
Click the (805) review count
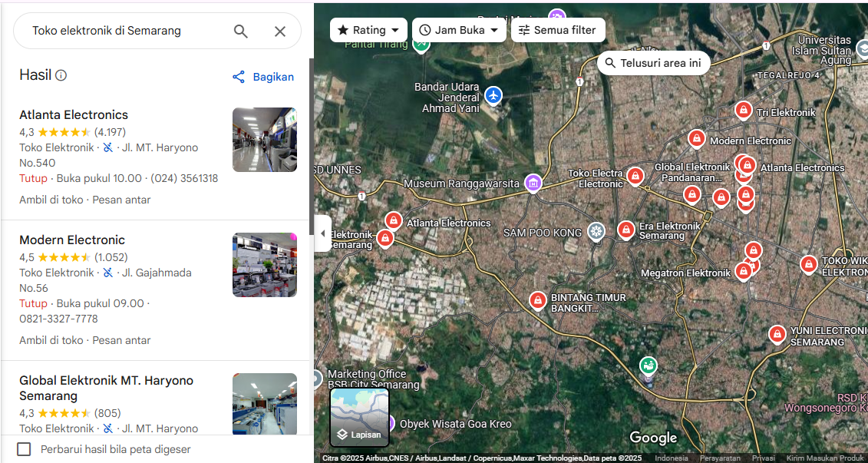(x=107, y=414)
